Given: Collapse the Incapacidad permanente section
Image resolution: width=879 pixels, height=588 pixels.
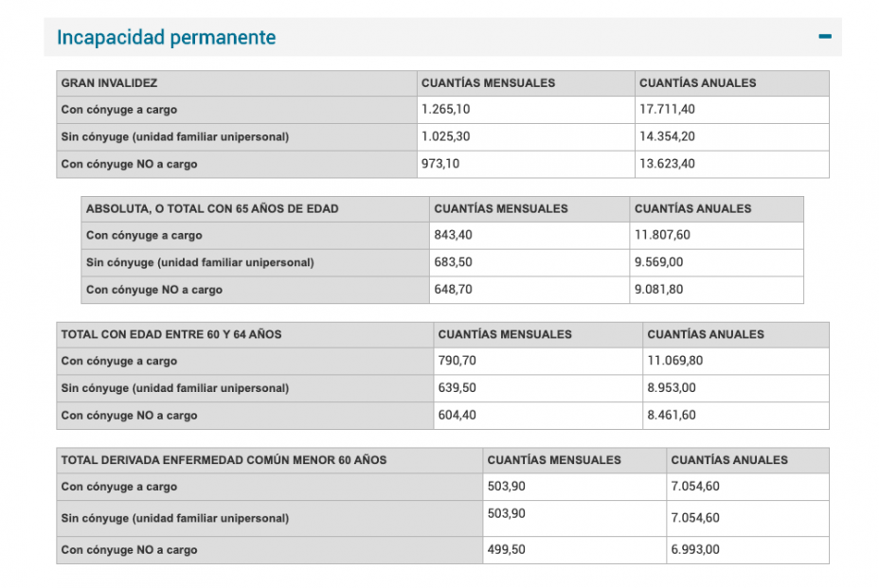Looking at the screenshot, I should tap(824, 37).
